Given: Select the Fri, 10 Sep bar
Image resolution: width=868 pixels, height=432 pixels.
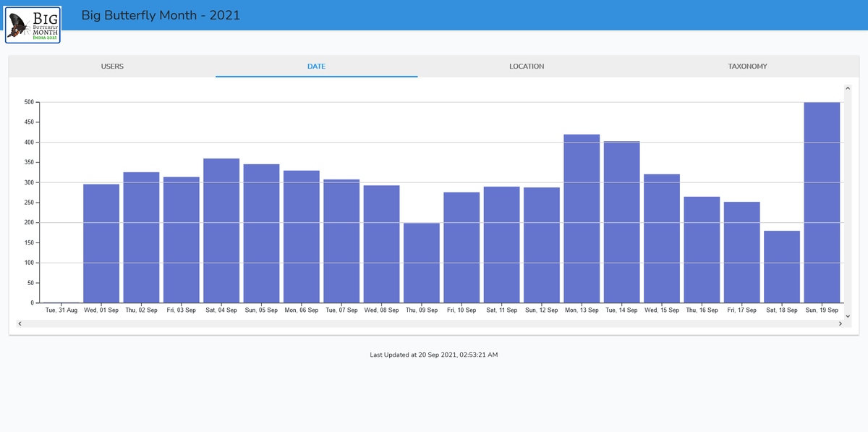Looking at the screenshot, I should 461,247.
